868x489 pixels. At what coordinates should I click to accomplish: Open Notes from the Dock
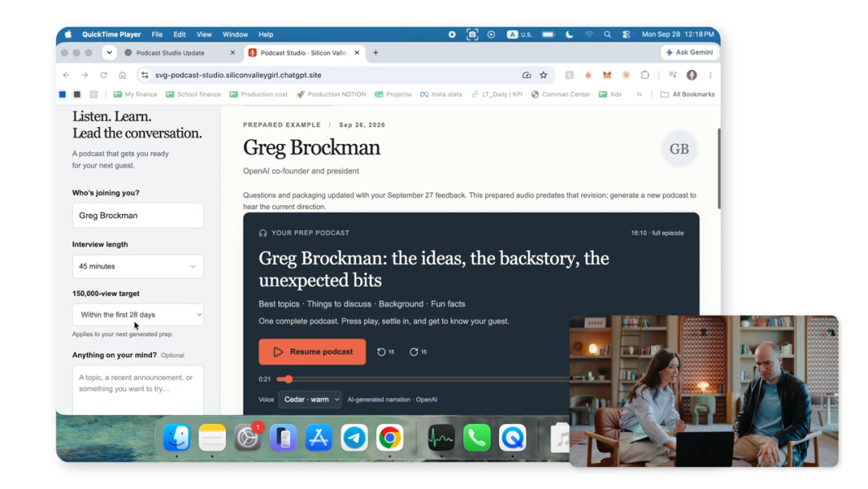pos(212,438)
